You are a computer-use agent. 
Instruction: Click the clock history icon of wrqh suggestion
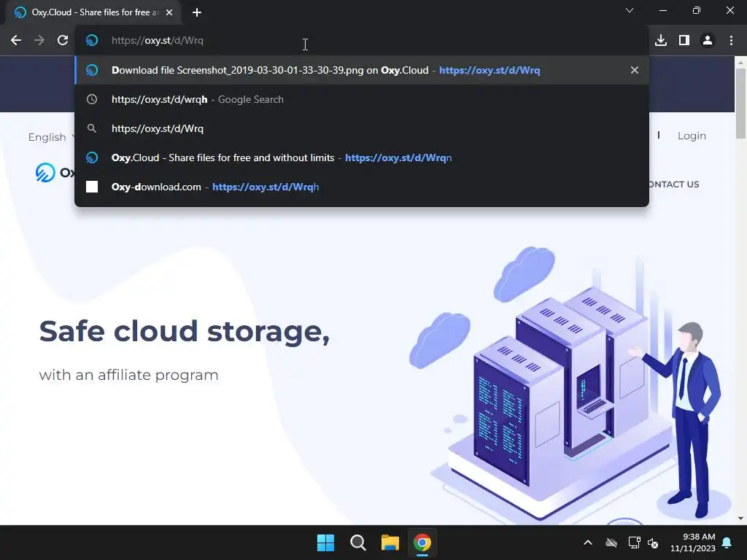tap(92, 99)
